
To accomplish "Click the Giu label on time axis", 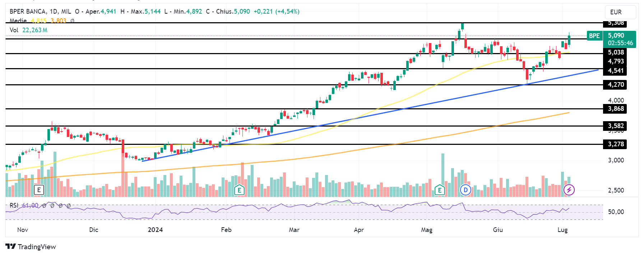I will coord(498,230).
